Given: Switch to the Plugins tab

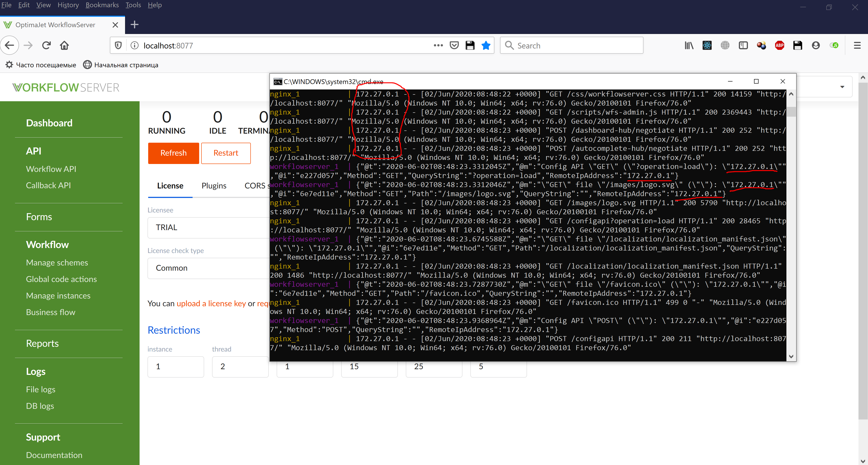Looking at the screenshot, I should click(x=214, y=186).
